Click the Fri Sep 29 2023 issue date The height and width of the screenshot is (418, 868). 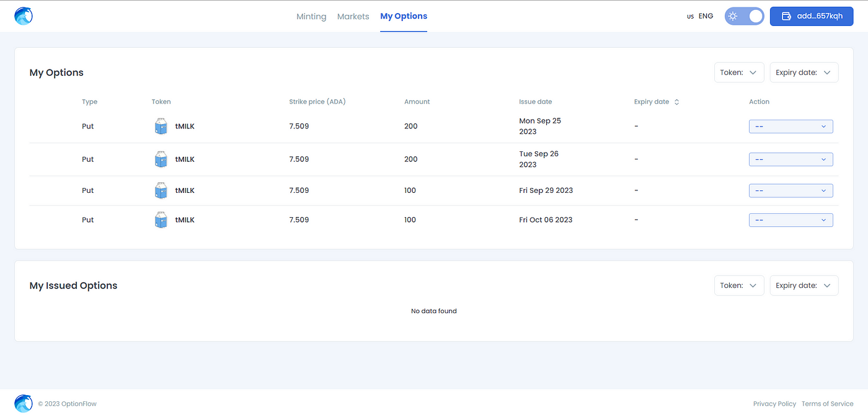[546, 190]
